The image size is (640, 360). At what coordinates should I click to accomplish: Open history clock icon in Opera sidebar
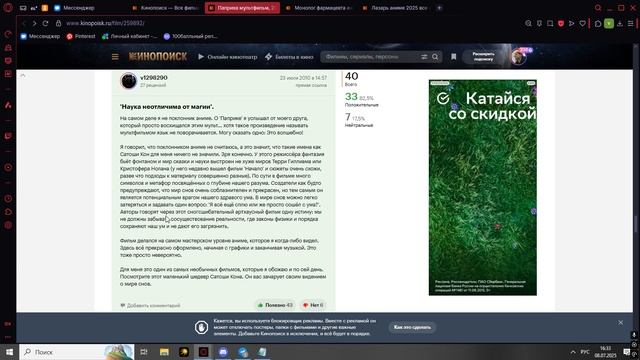click(x=8, y=199)
